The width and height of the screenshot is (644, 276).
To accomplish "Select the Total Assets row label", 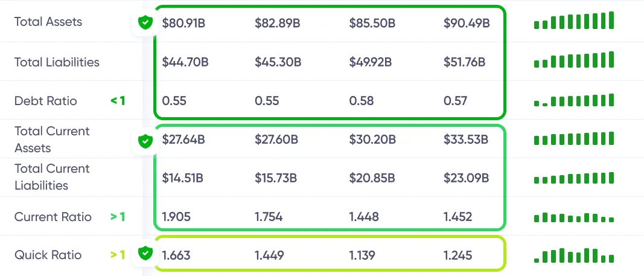I will pyautogui.click(x=48, y=22).
